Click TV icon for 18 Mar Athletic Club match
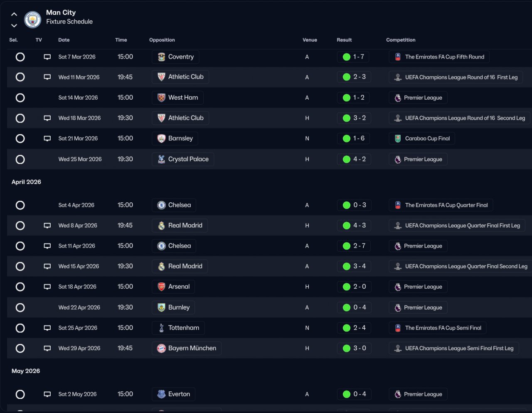 pyautogui.click(x=47, y=118)
